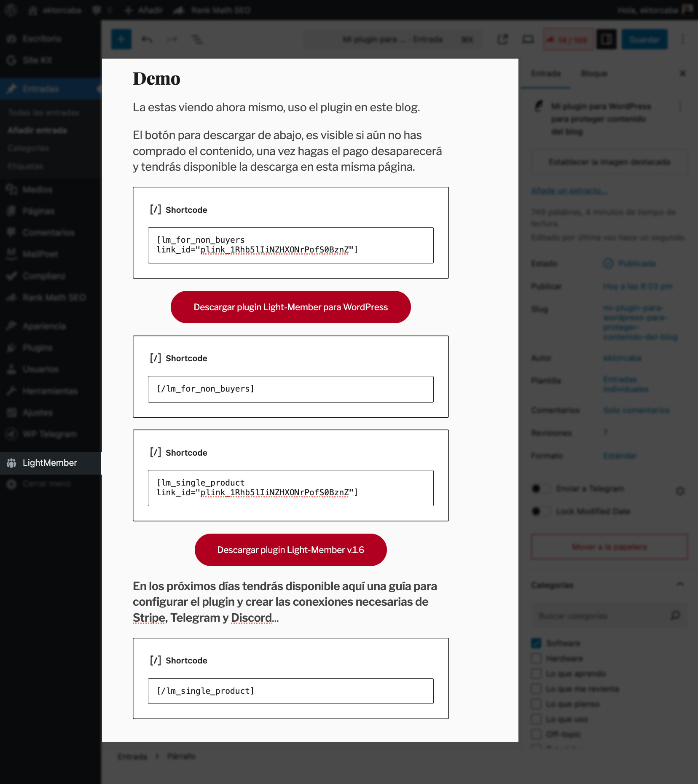This screenshot has height=784, width=698.
Task: Collapse the Categorías panel chevron
Action: 680,585
